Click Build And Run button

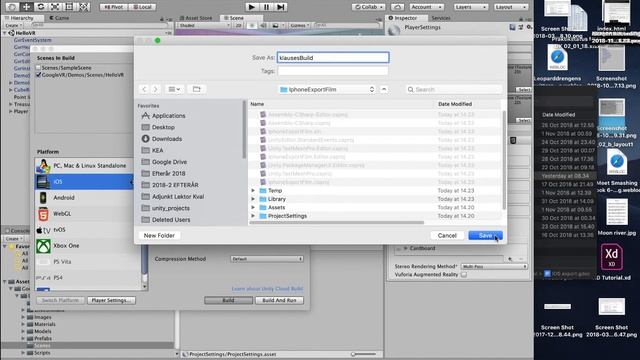pos(279,300)
